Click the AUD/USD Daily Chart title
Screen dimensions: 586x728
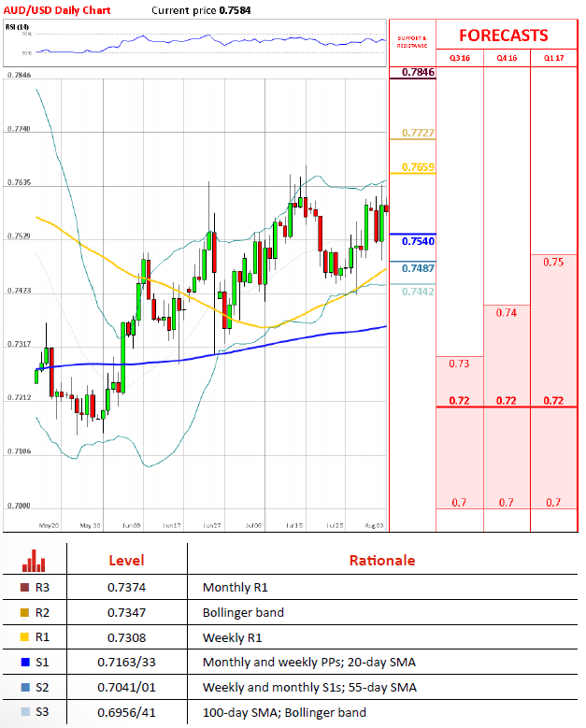[x=57, y=10]
